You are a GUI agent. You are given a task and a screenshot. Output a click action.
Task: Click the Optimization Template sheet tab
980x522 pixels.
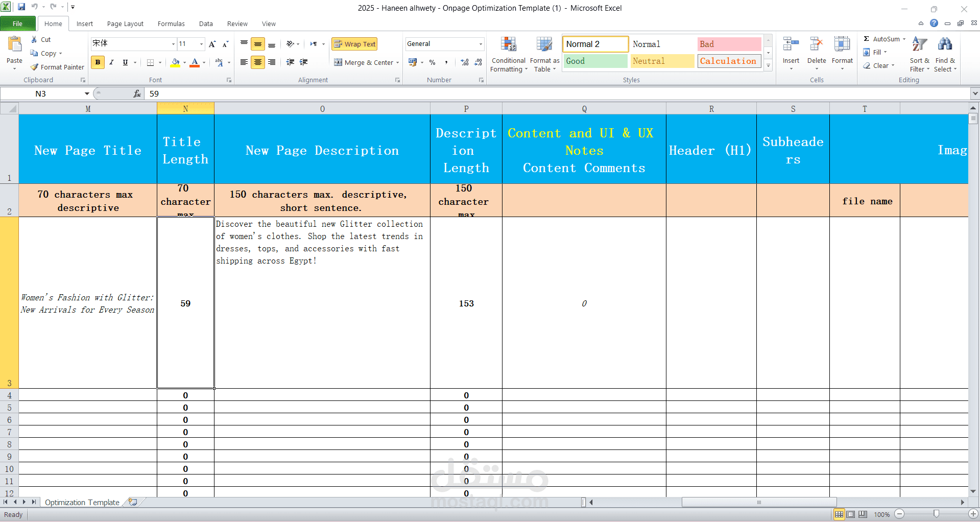point(82,502)
